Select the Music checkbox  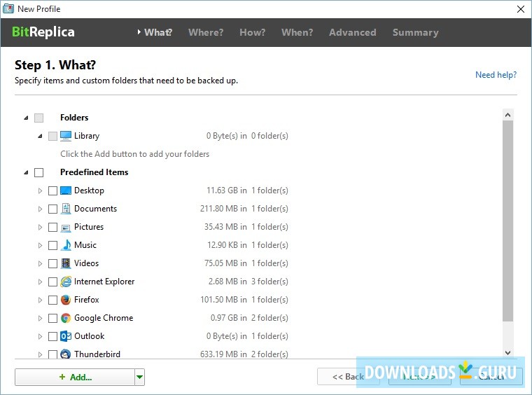[52, 245]
